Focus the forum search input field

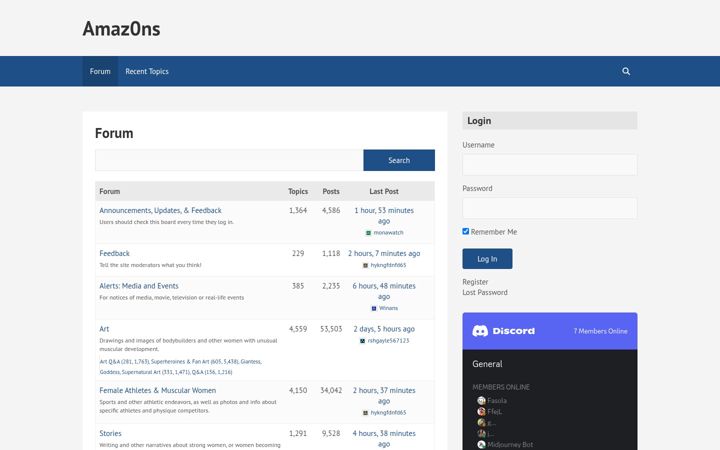point(229,160)
